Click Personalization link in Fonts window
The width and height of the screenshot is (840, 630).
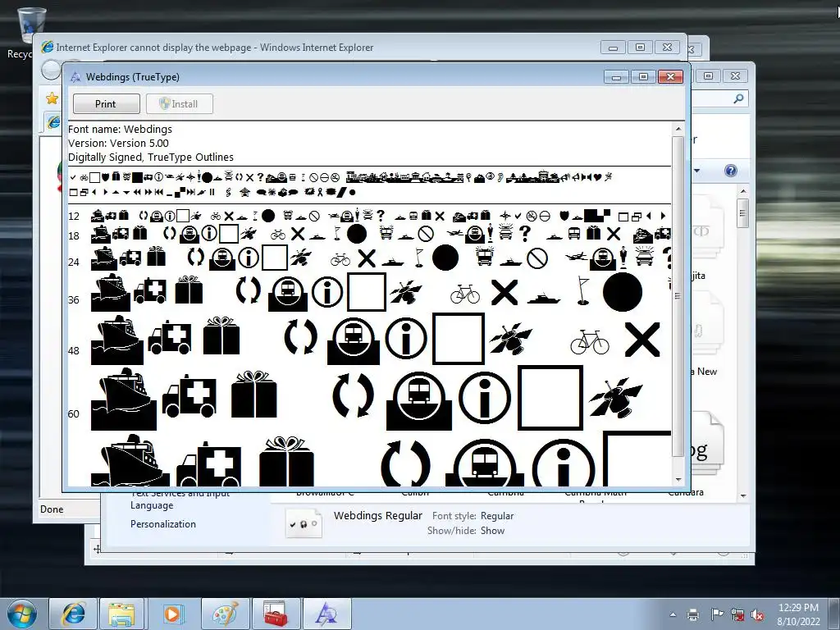pos(163,524)
